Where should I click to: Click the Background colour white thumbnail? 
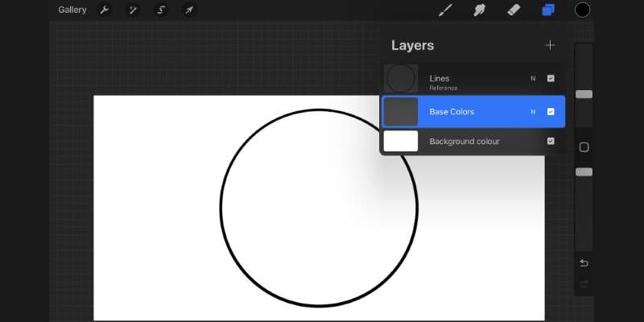(x=401, y=142)
